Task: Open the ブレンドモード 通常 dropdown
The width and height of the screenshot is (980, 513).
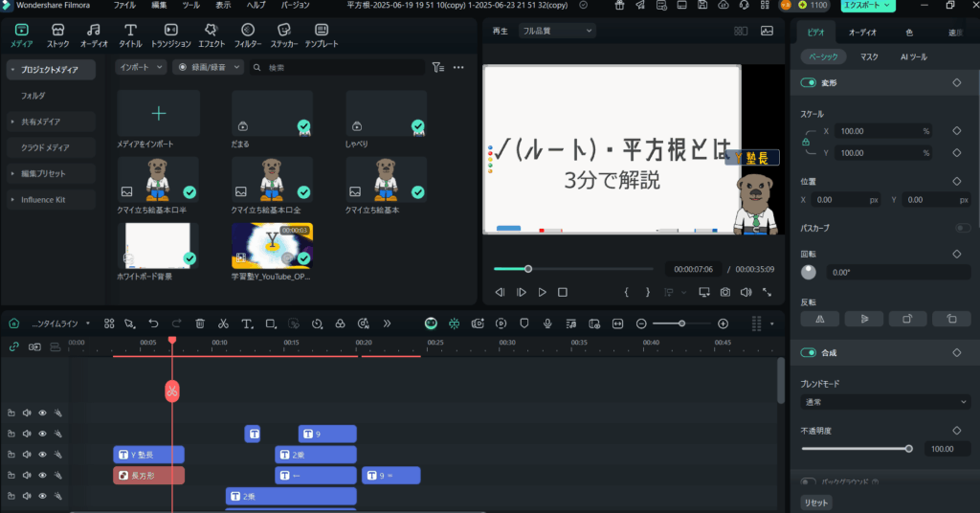Action: [x=884, y=402]
